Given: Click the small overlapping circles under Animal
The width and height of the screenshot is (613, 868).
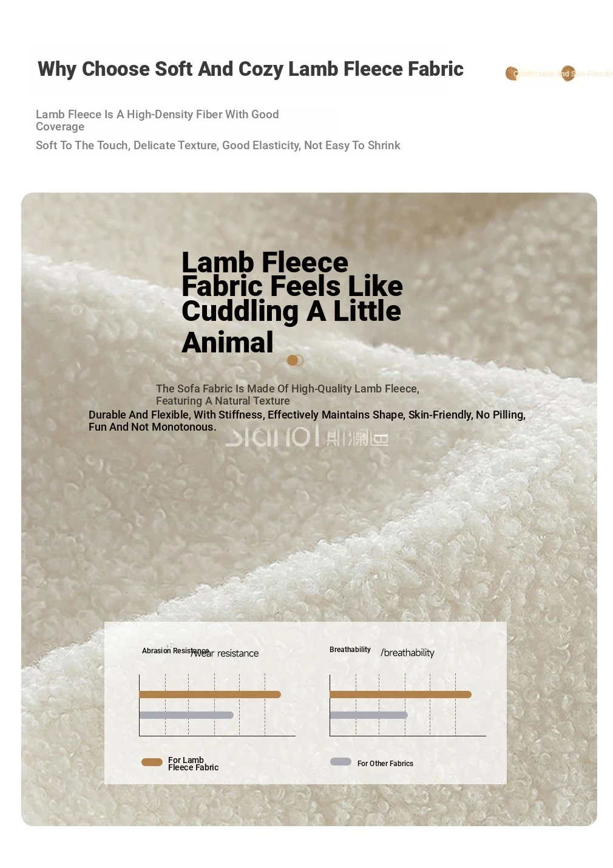Looking at the screenshot, I should pyautogui.click(x=295, y=360).
